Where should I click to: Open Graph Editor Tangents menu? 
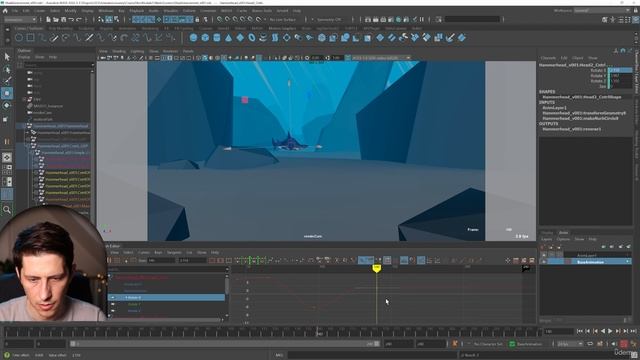tap(174, 252)
